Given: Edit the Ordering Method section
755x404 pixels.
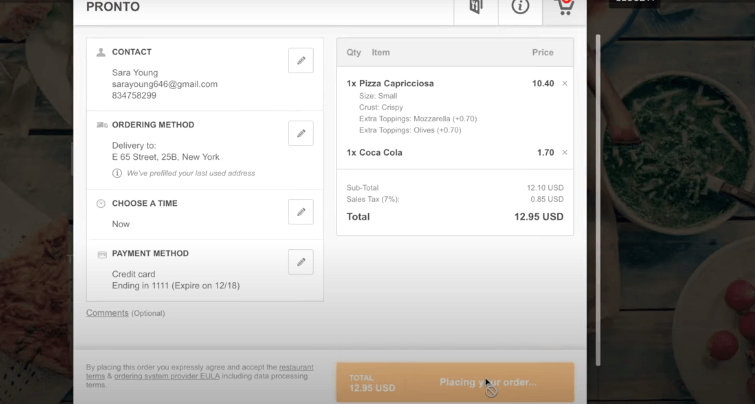Looking at the screenshot, I should click(x=301, y=133).
